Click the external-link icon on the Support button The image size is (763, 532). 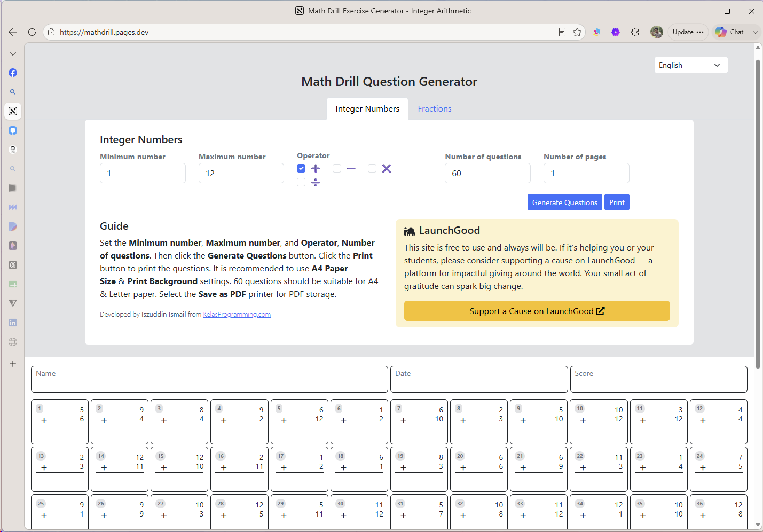600,311
